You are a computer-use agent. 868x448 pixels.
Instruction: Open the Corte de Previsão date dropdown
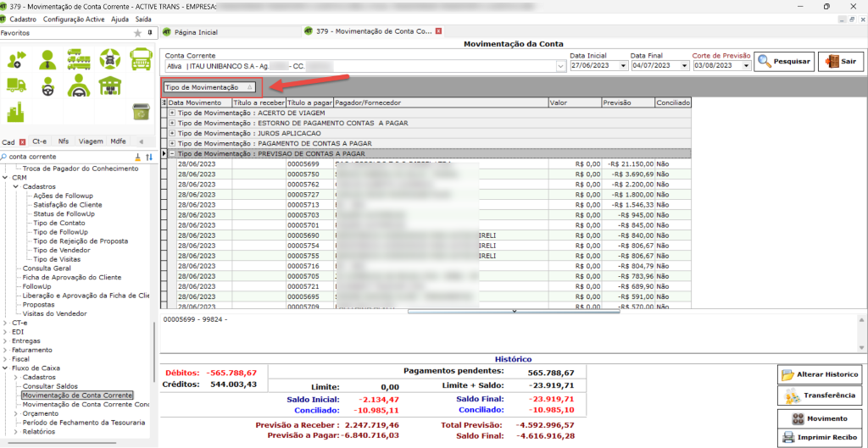click(x=746, y=66)
